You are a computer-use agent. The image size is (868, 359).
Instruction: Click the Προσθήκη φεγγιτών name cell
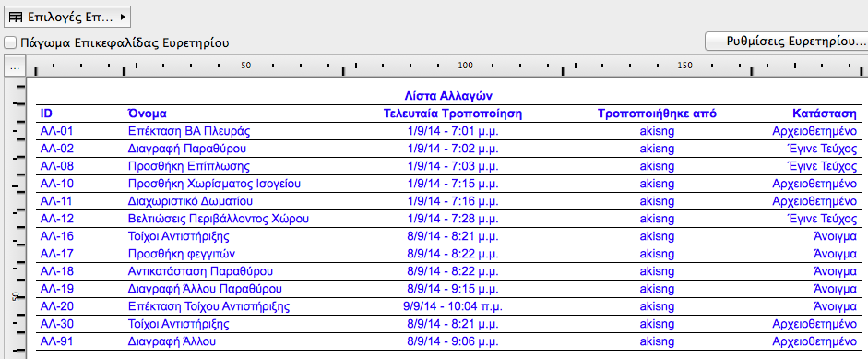(182, 254)
